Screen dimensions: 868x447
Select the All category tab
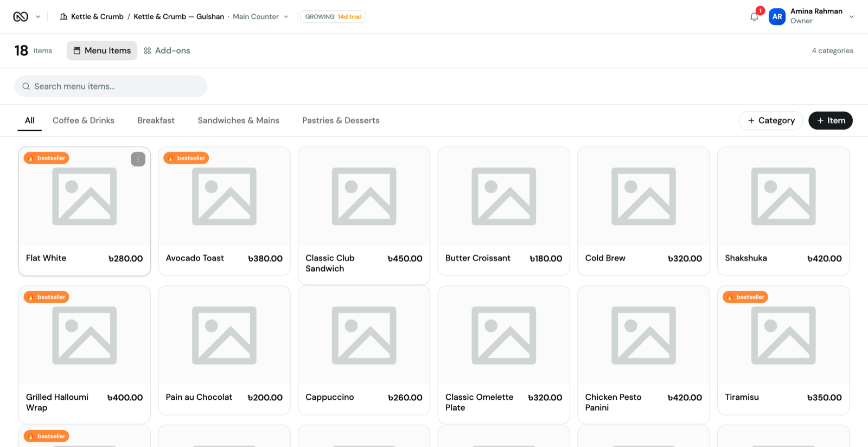[30, 120]
